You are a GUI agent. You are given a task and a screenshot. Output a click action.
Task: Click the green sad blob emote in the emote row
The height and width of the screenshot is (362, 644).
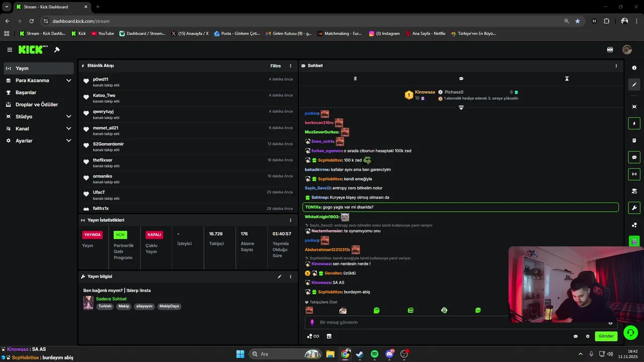click(x=376, y=311)
